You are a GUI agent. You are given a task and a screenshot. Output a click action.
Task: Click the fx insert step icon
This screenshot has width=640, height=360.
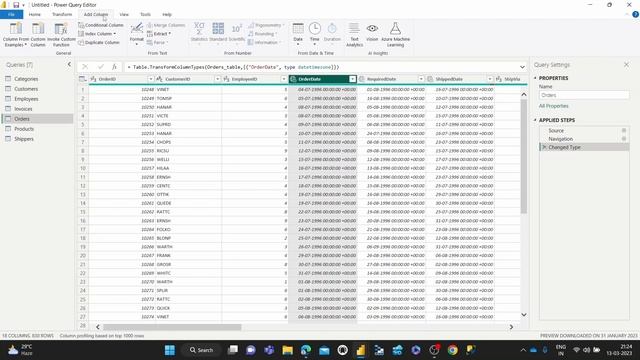pyautogui.click(x=114, y=67)
